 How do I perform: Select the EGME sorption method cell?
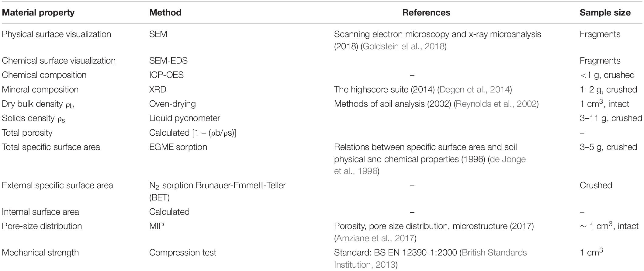tap(178, 147)
